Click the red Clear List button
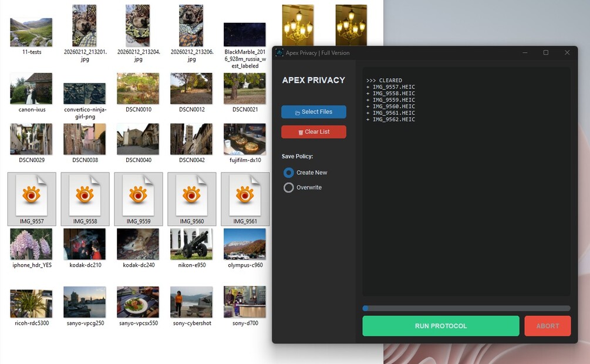Screen dimensions: 590x364 (x=313, y=132)
